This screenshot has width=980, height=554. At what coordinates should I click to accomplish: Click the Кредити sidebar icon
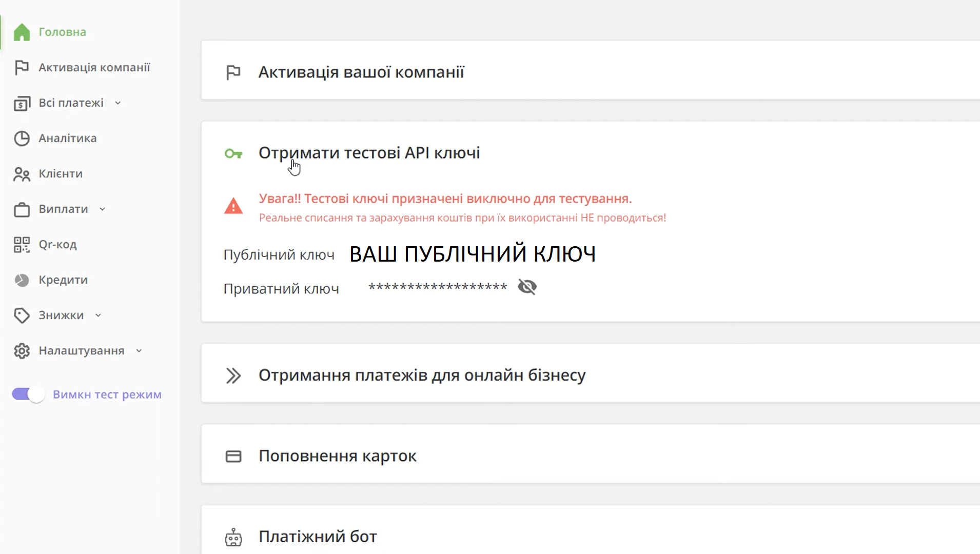click(22, 280)
